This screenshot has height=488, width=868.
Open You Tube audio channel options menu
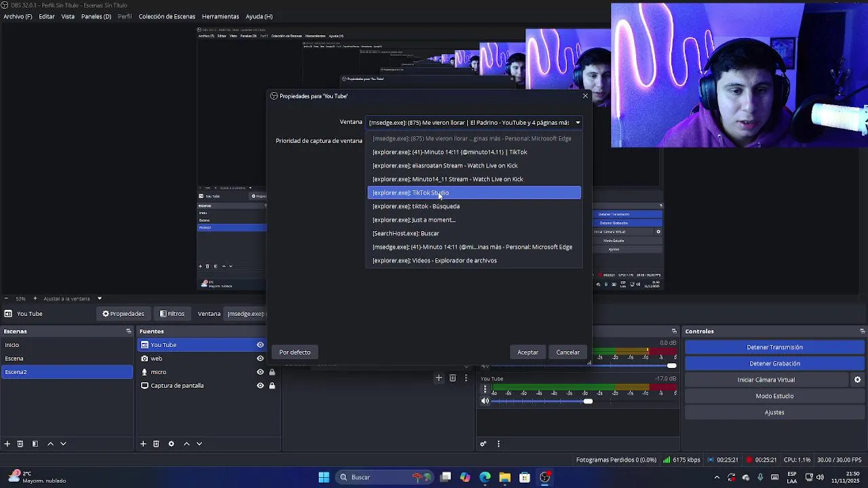pyautogui.click(x=485, y=389)
